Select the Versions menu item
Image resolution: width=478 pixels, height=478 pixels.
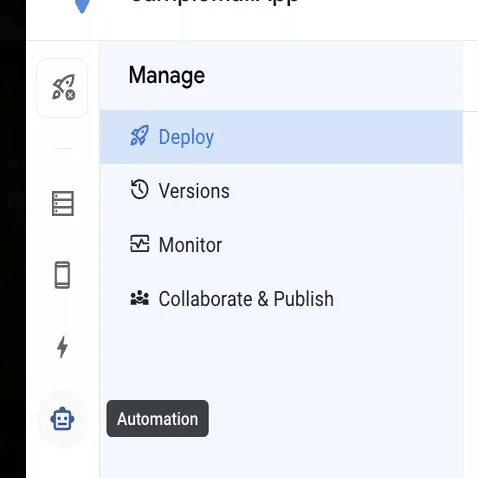coord(281,191)
